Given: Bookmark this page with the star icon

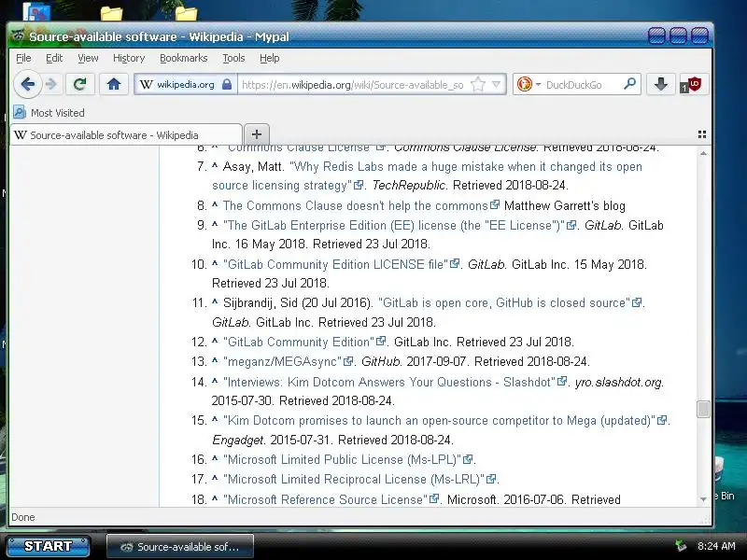Looking at the screenshot, I should click(478, 85).
